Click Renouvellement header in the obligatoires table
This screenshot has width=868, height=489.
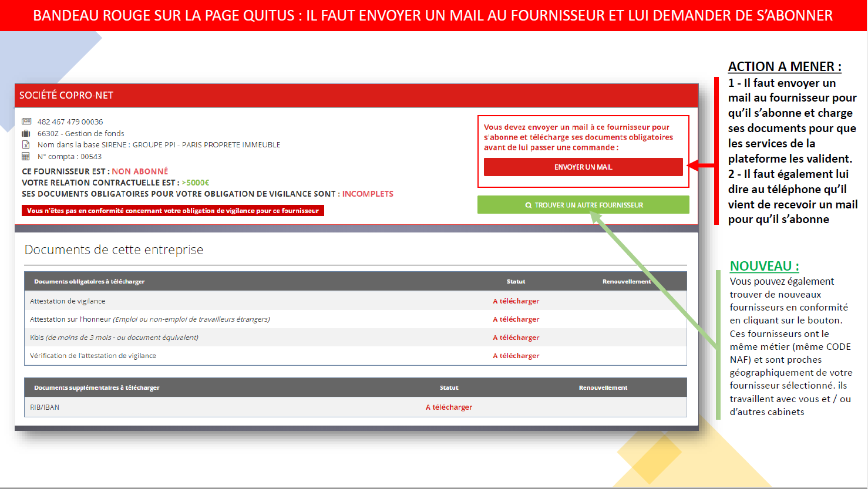pos(627,282)
